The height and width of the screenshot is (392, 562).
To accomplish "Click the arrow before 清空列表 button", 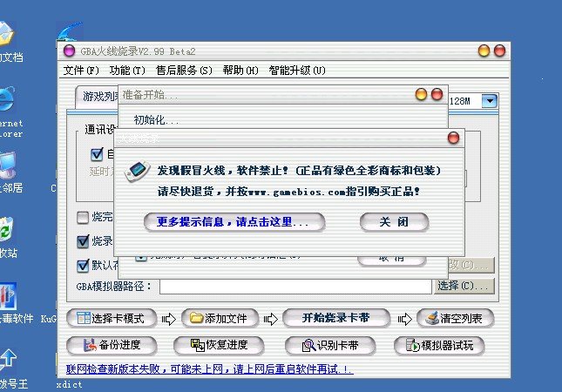I will 404,319.
